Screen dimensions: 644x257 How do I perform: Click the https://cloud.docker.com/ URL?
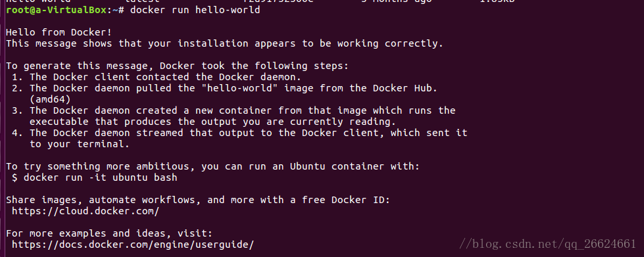pyautogui.click(x=86, y=212)
